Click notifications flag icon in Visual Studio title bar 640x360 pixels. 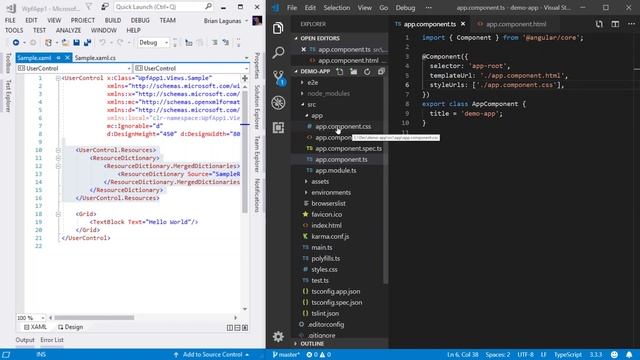[89, 7]
